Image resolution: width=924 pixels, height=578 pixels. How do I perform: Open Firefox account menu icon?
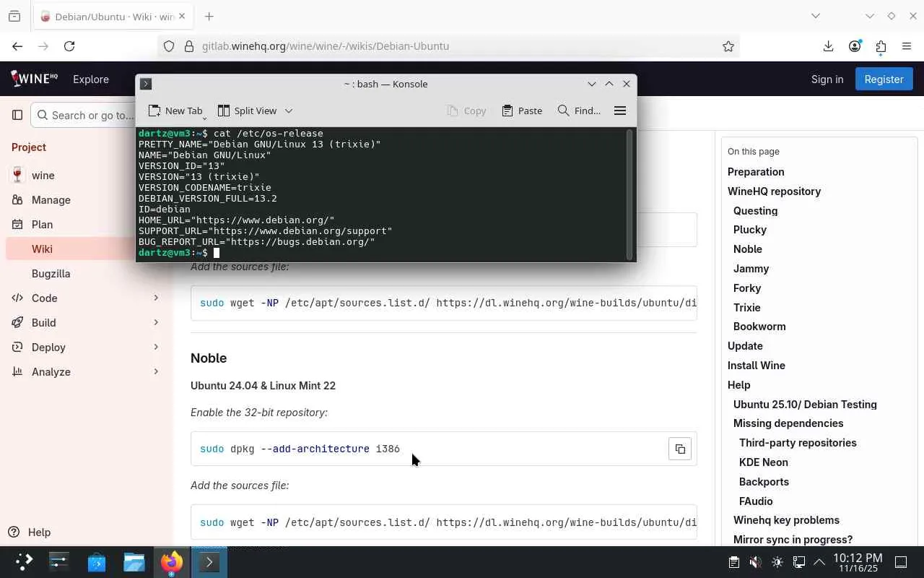coord(855,46)
